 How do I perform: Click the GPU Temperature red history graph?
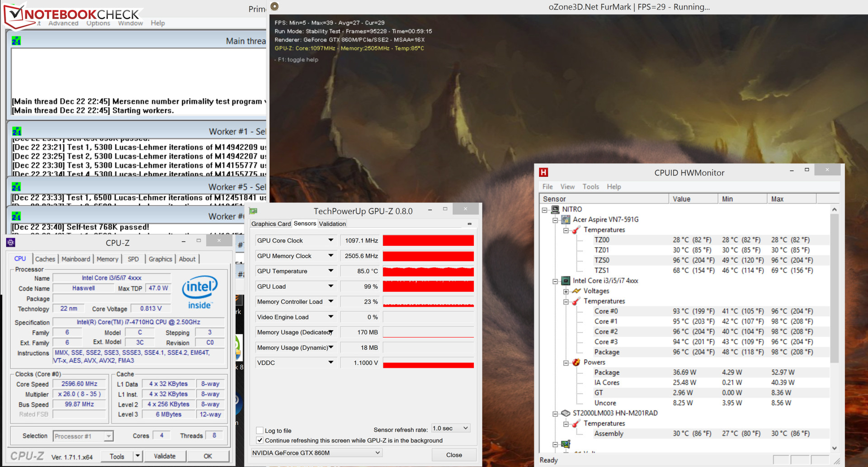(428, 271)
